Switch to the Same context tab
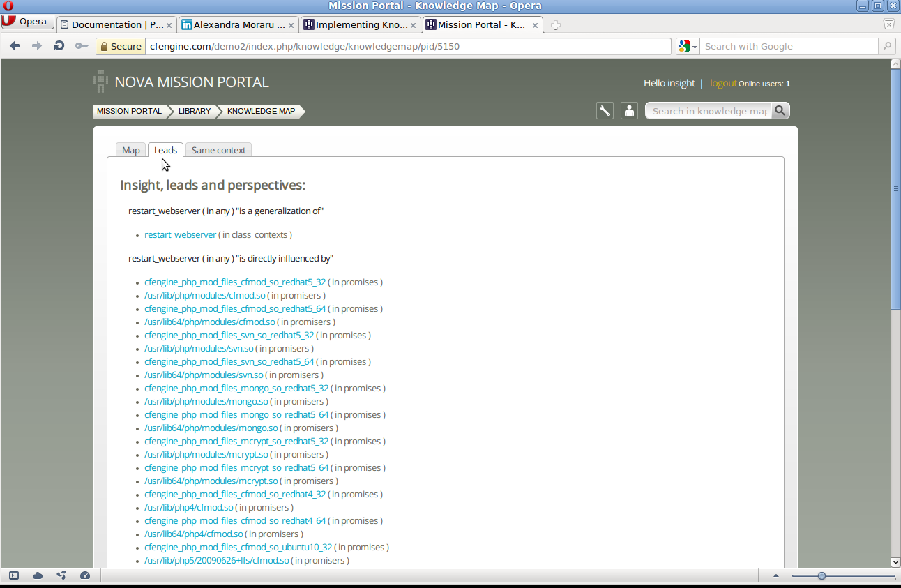The width and height of the screenshot is (901, 588). click(x=218, y=150)
